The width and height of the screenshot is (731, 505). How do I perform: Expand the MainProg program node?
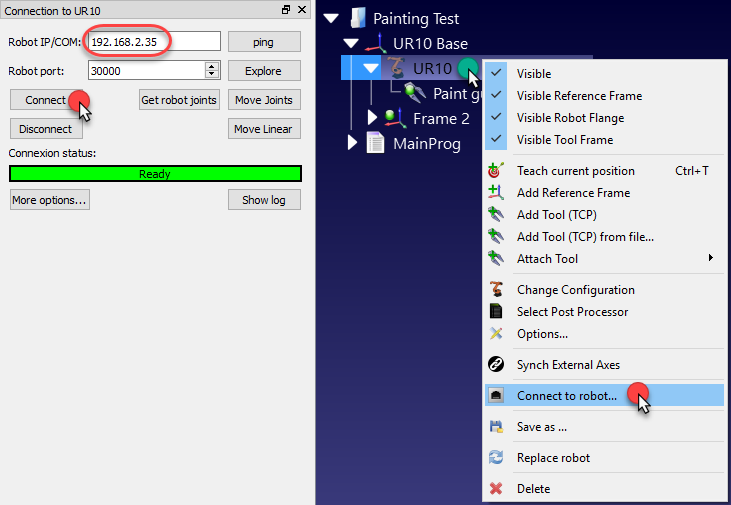click(352, 143)
